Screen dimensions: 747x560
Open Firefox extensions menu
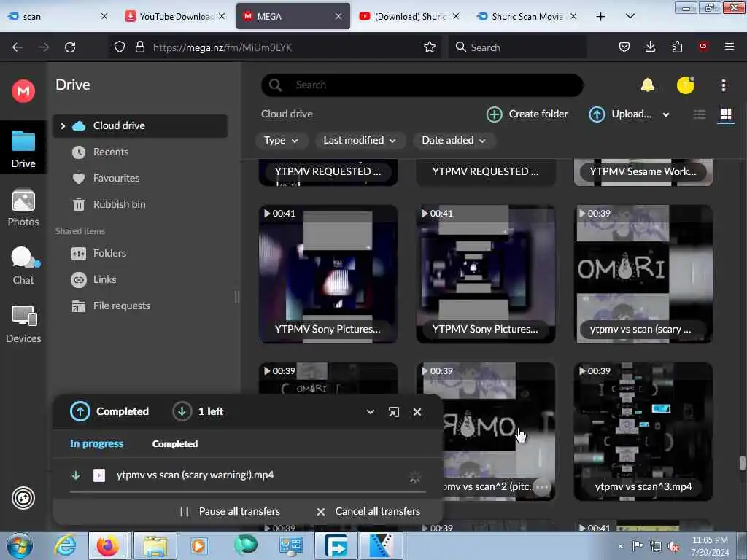(x=677, y=47)
